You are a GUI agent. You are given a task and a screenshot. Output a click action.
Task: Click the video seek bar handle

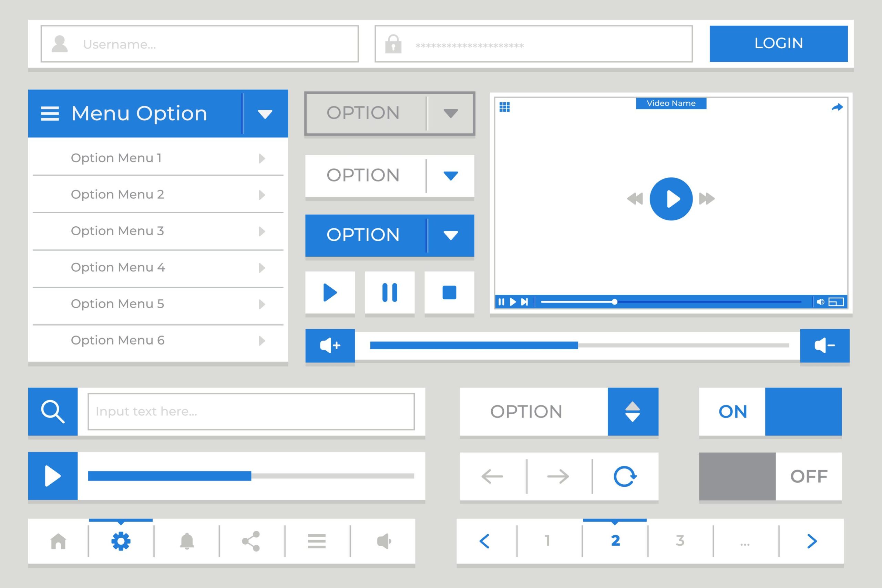pyautogui.click(x=614, y=302)
